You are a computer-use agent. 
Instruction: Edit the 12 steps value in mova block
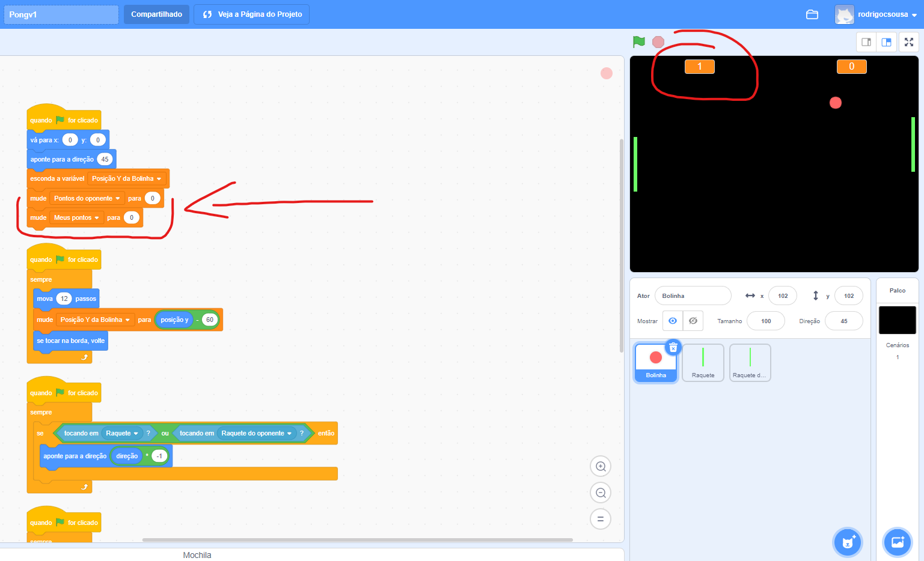point(64,299)
